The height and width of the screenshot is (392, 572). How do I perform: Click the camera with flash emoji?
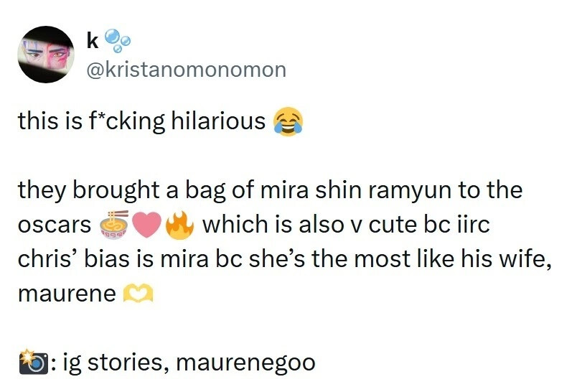(32, 363)
